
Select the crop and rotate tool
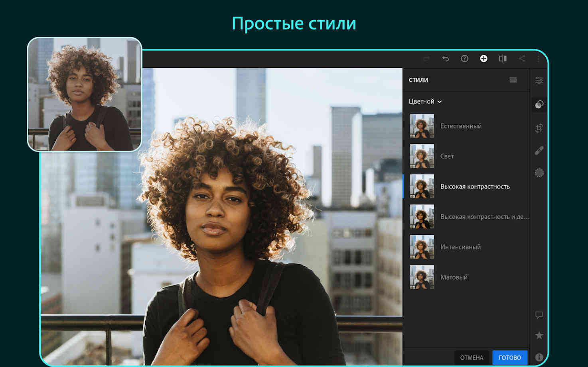(x=539, y=128)
